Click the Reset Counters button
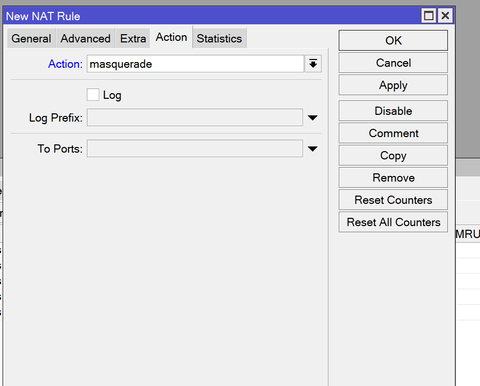 (393, 200)
